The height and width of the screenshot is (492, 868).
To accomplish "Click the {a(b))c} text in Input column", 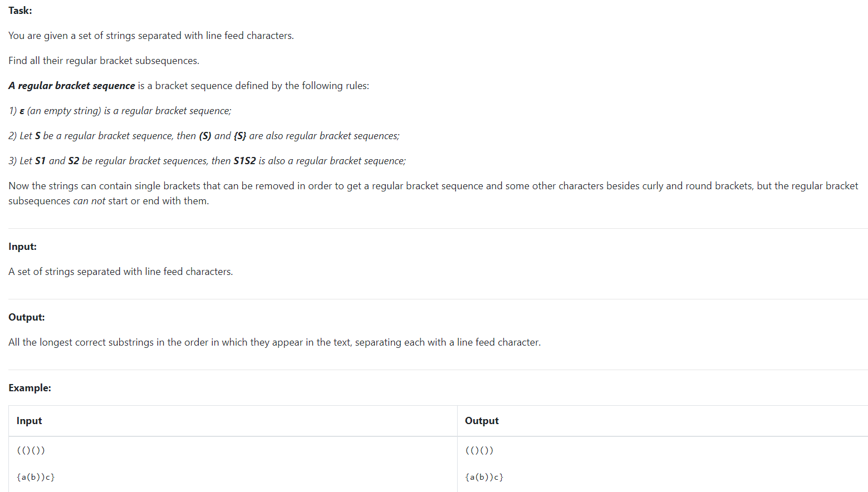I will (x=36, y=477).
